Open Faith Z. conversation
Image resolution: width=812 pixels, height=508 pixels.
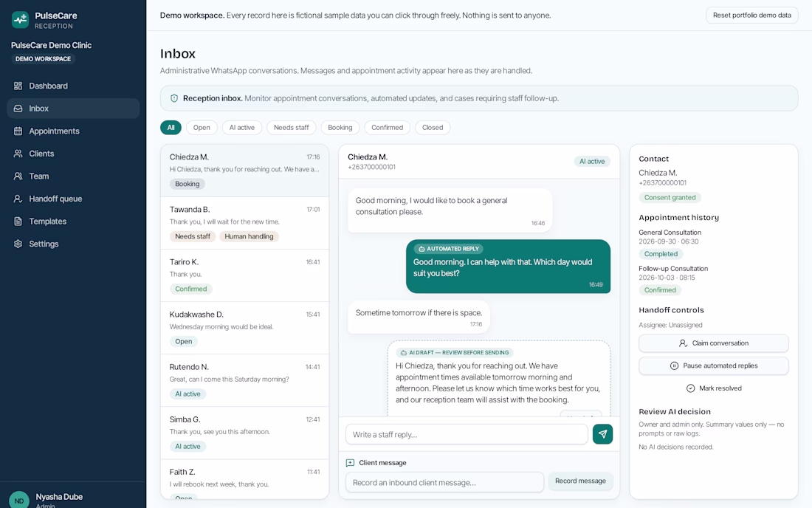244,479
